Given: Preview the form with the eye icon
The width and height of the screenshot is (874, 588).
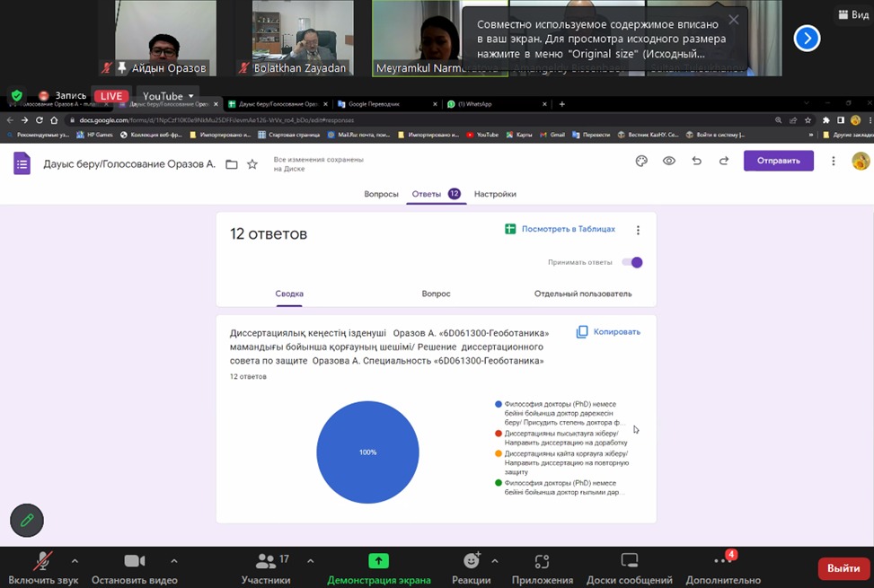Looking at the screenshot, I should coord(669,161).
